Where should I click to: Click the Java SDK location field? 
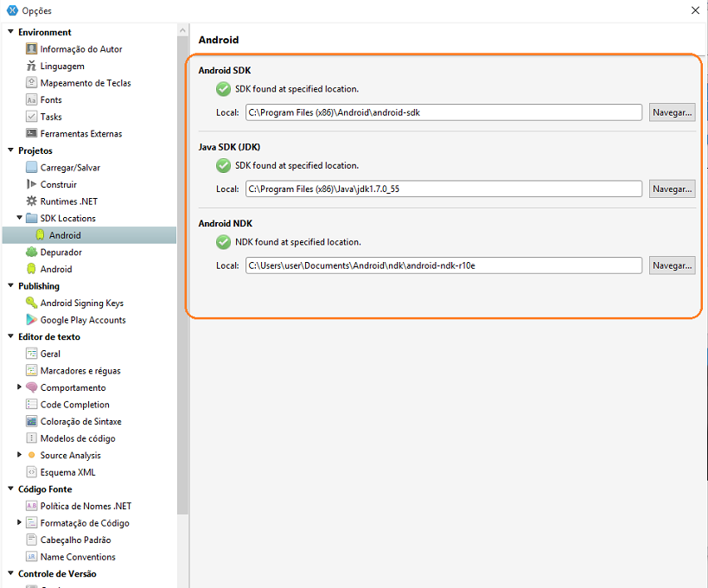tap(443, 189)
